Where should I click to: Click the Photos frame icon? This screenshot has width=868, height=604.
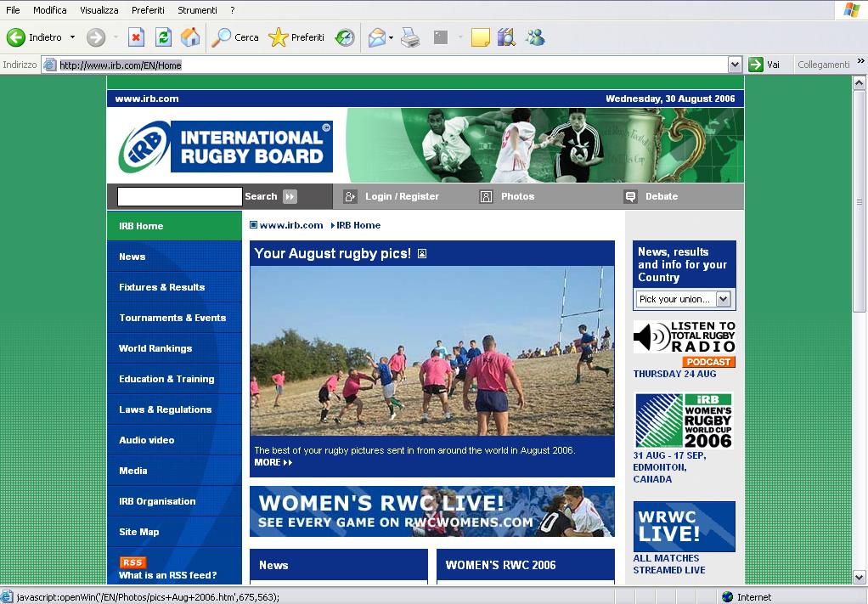click(x=486, y=196)
